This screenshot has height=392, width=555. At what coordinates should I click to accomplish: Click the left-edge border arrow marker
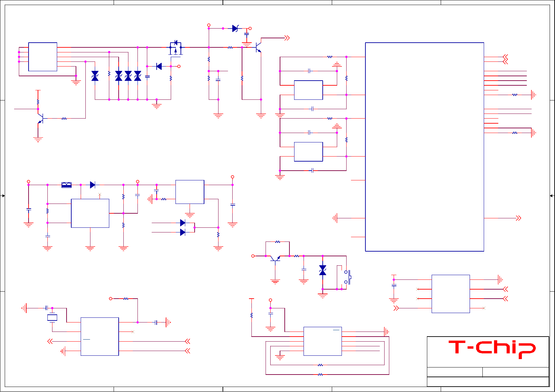tap(3, 196)
